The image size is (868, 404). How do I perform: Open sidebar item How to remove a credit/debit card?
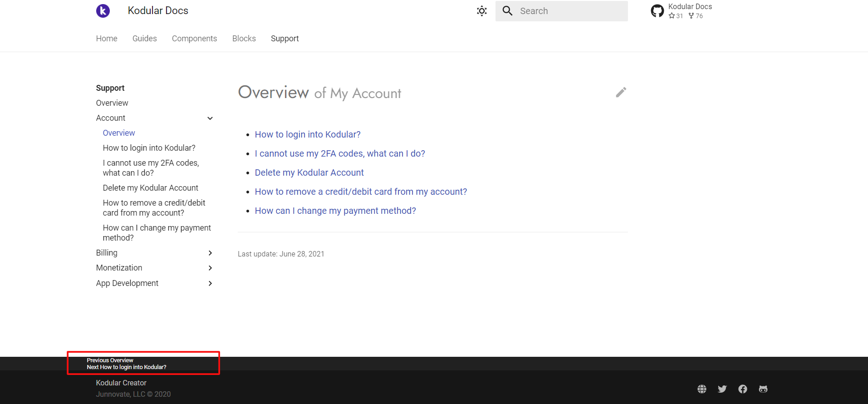pyautogui.click(x=154, y=208)
